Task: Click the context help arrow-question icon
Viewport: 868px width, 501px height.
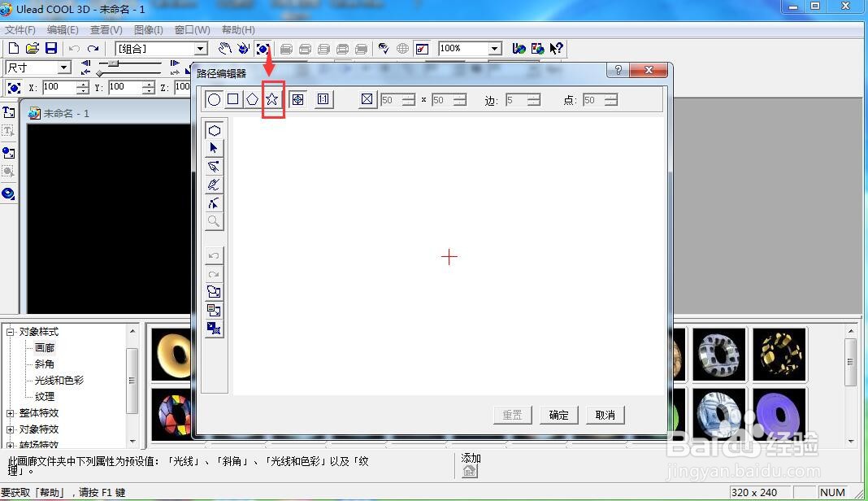Action: pyautogui.click(x=557, y=49)
